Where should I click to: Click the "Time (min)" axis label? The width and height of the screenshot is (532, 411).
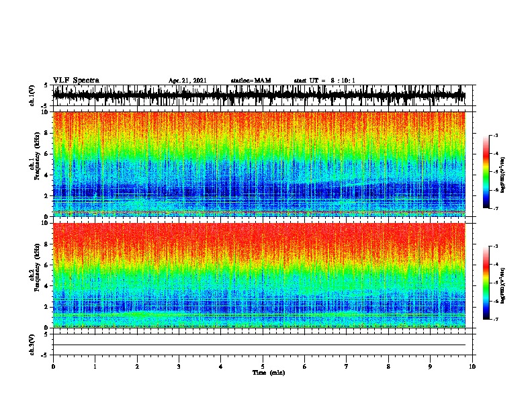click(269, 372)
